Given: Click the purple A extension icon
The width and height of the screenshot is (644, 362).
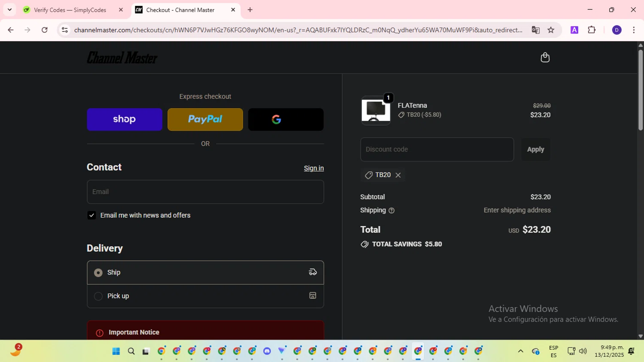Looking at the screenshot, I should (x=574, y=30).
